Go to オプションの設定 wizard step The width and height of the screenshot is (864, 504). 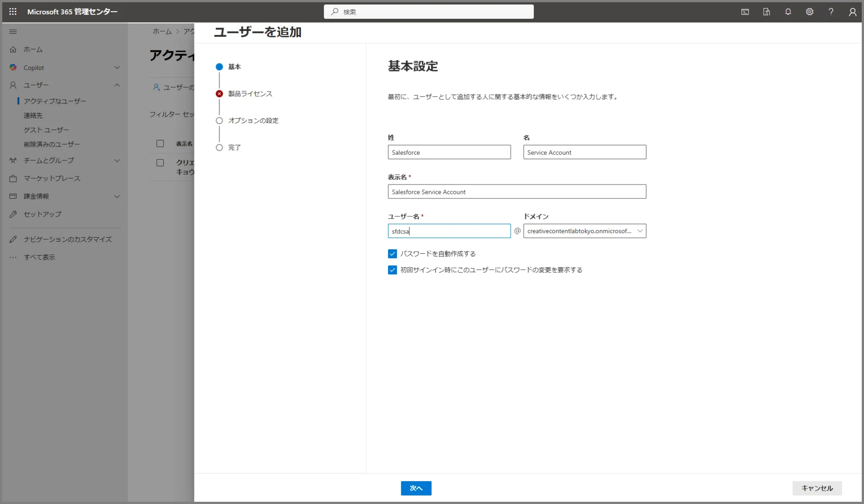click(253, 121)
